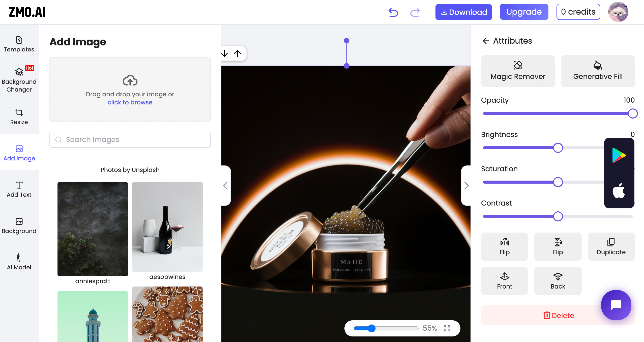Select the caviar jar image on canvas
644x342 pixels.
[346, 204]
